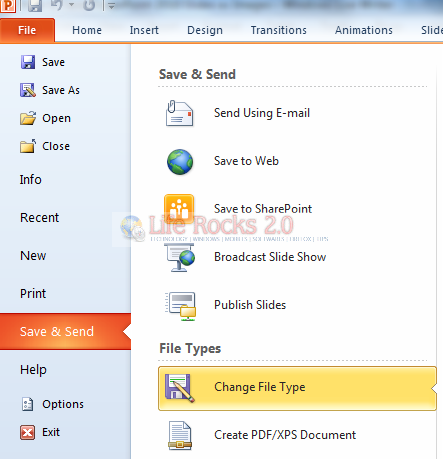Click the Undo icon in Quick Access
Viewport: 443px width, 459px height.
(x=57, y=5)
